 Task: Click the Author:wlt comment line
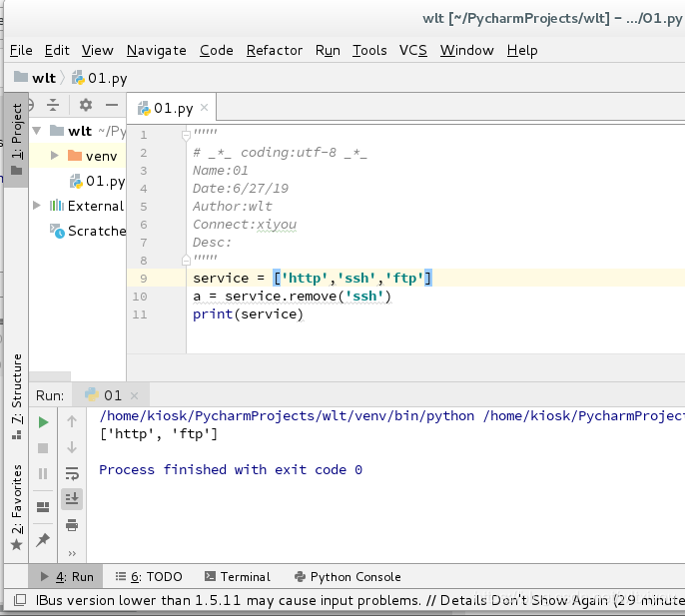pyautogui.click(x=233, y=207)
